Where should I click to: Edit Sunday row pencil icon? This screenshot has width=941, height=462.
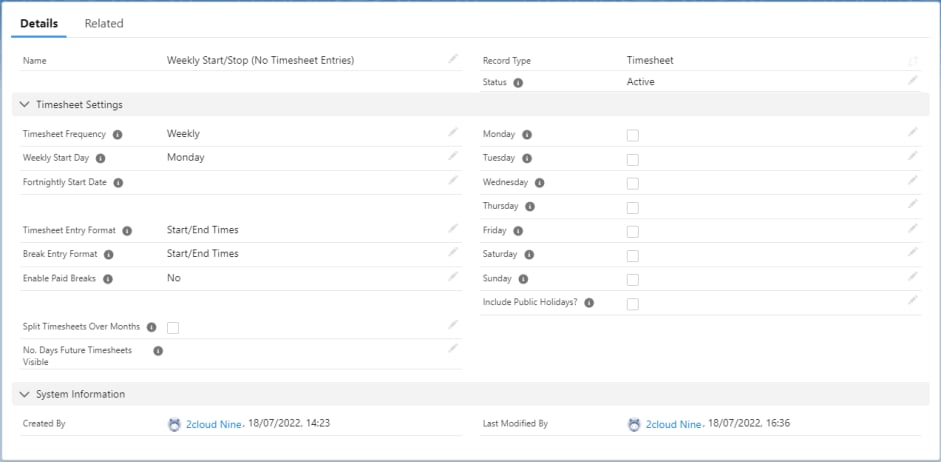click(913, 277)
